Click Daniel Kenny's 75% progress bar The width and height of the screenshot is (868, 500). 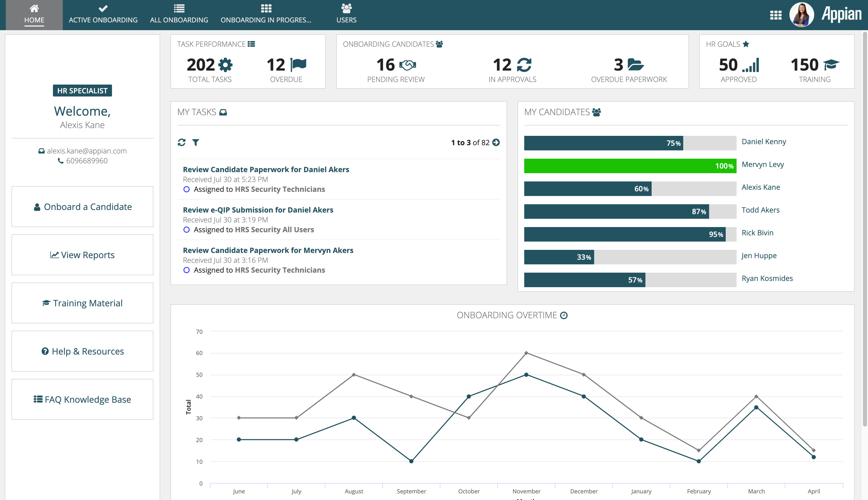click(630, 143)
